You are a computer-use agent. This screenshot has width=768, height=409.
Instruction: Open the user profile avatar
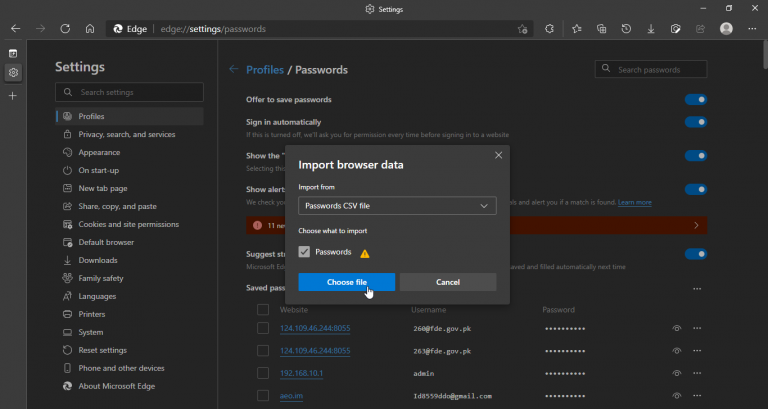point(726,29)
